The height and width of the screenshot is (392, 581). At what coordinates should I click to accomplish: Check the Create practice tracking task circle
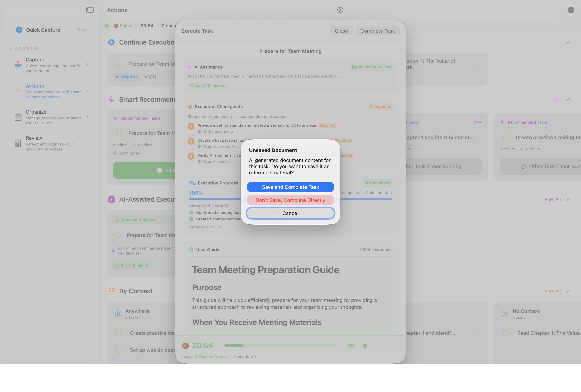(506, 137)
